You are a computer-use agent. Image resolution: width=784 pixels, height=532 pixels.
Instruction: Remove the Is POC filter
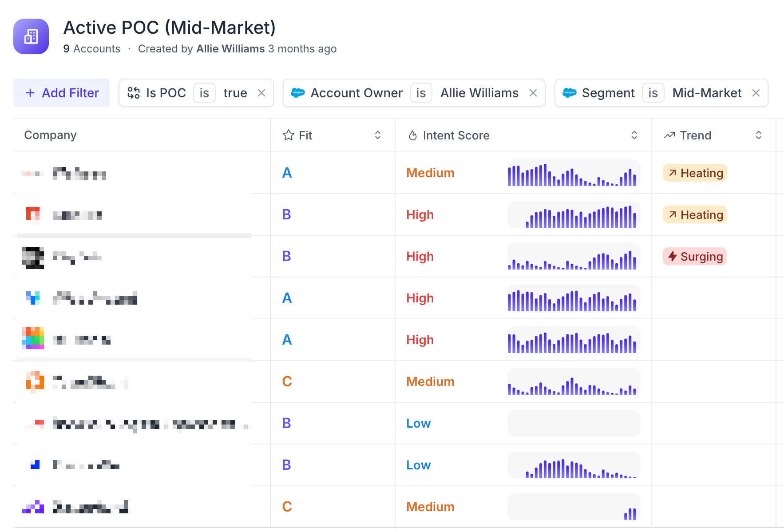point(261,93)
